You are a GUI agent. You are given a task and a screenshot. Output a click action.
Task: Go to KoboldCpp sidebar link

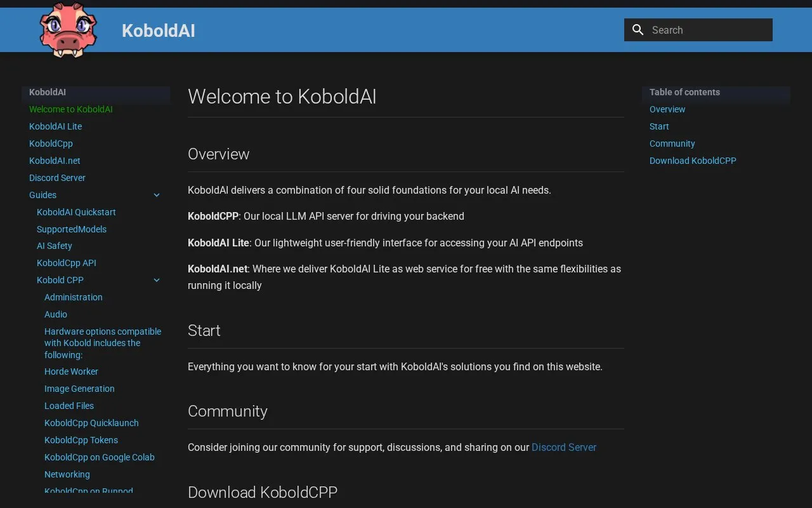51,144
